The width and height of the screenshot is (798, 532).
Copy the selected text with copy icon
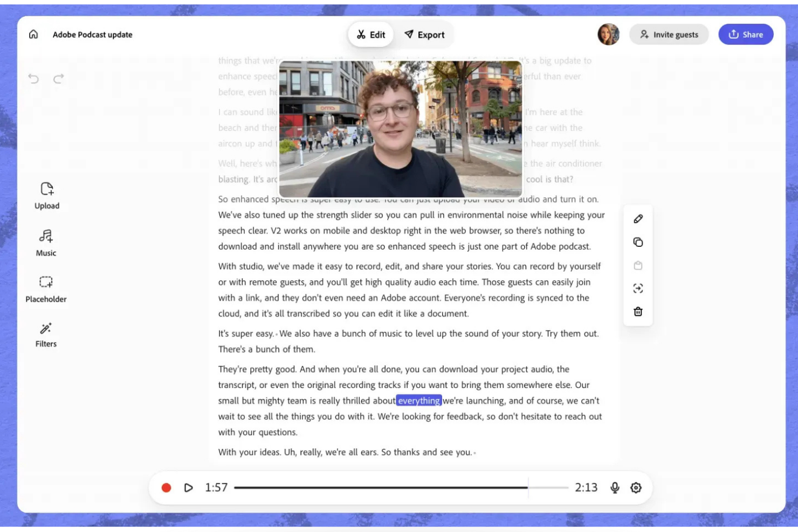tap(638, 242)
